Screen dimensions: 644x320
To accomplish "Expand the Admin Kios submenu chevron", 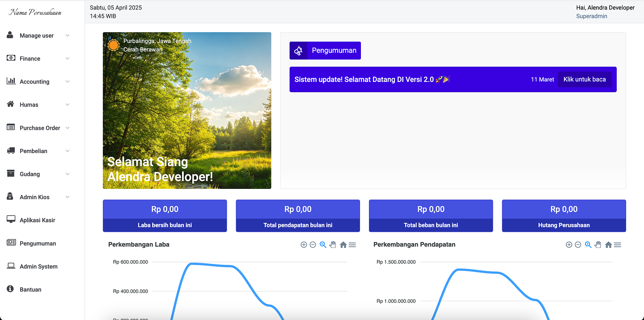I will (68, 197).
